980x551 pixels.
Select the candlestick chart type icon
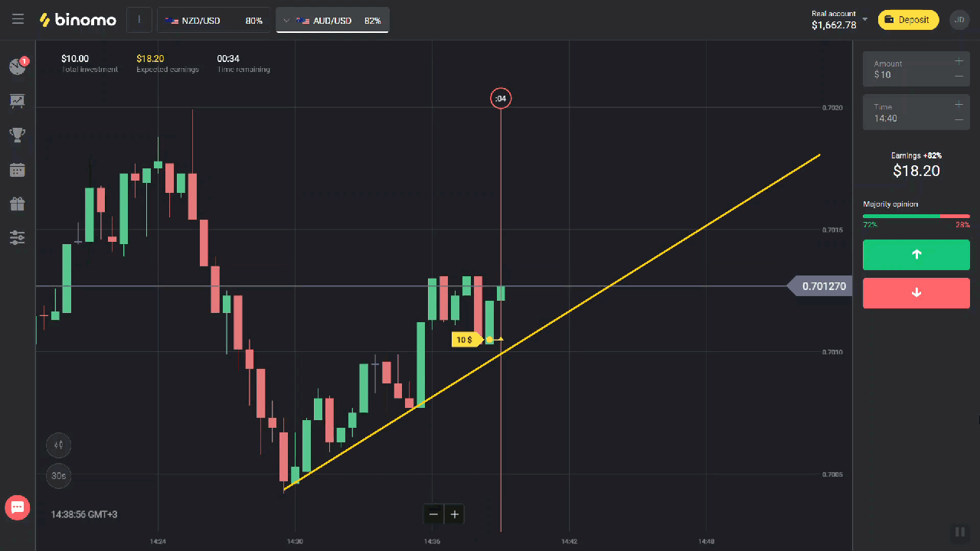point(58,445)
